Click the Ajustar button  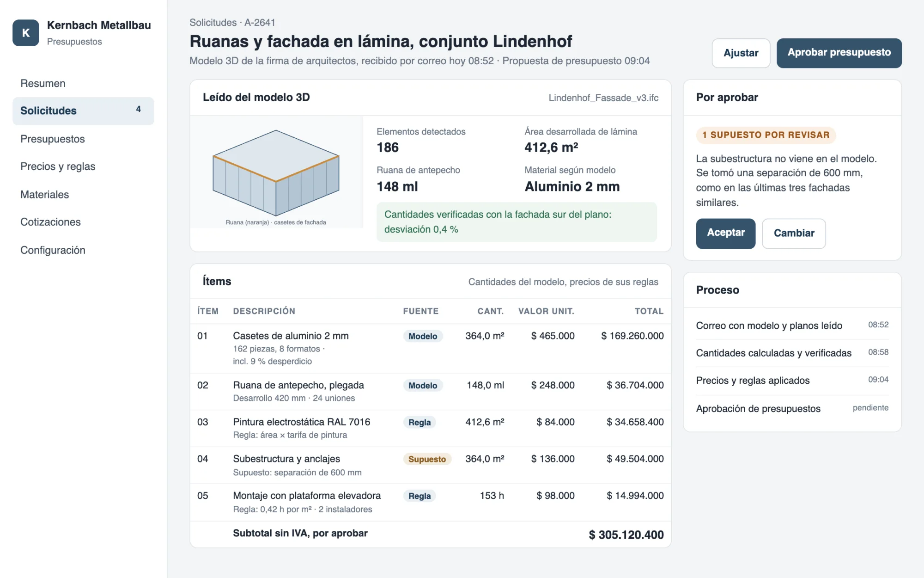point(741,53)
